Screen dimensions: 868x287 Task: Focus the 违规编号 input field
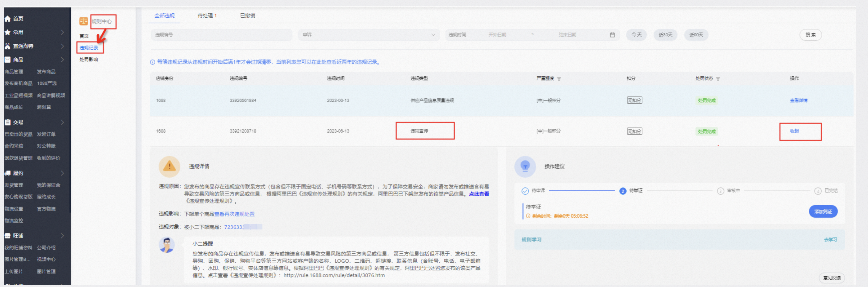pyautogui.click(x=221, y=35)
